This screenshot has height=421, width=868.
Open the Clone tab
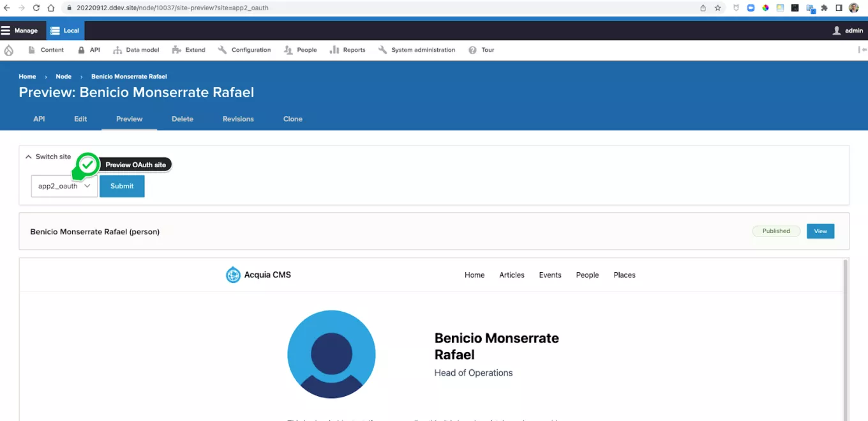pyautogui.click(x=293, y=119)
